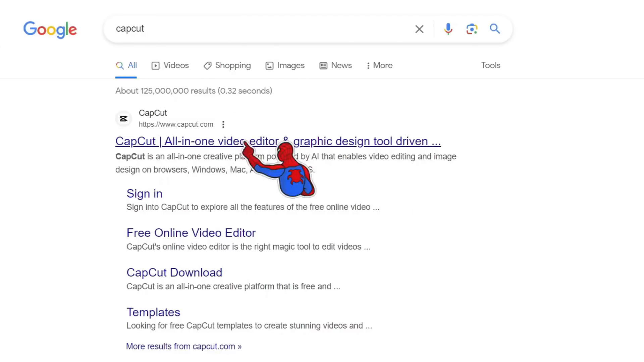
Task: Switch to the Shopping tab
Action: 227,65
